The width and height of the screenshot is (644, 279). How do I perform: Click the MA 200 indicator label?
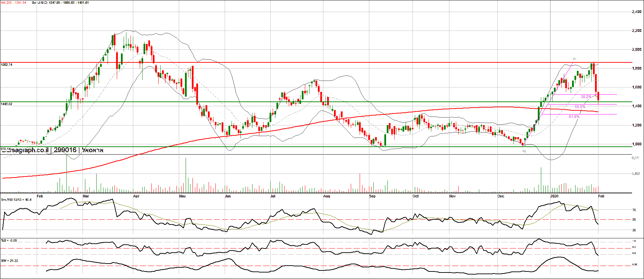tap(14, 3)
